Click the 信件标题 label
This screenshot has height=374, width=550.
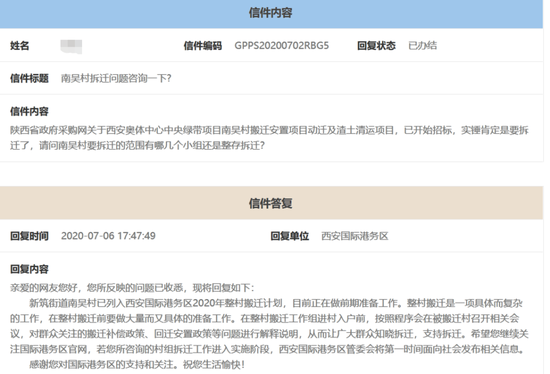coord(29,78)
